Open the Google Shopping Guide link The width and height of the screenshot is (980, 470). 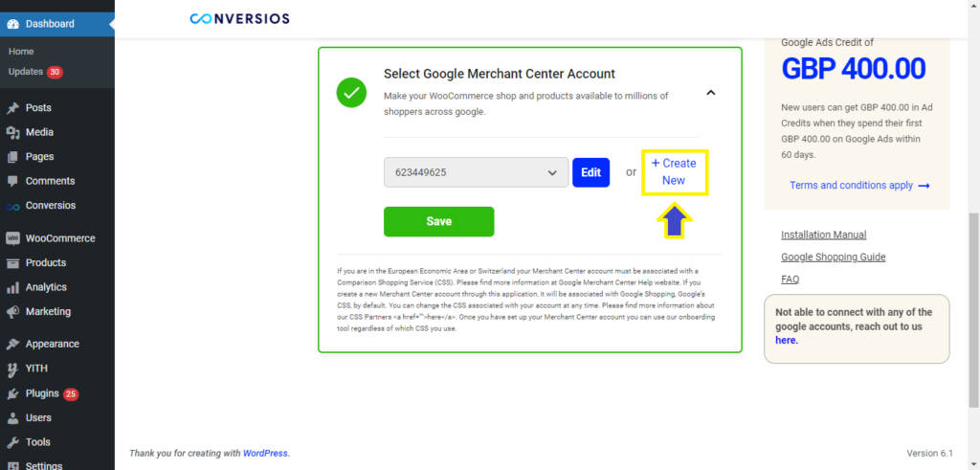834,257
